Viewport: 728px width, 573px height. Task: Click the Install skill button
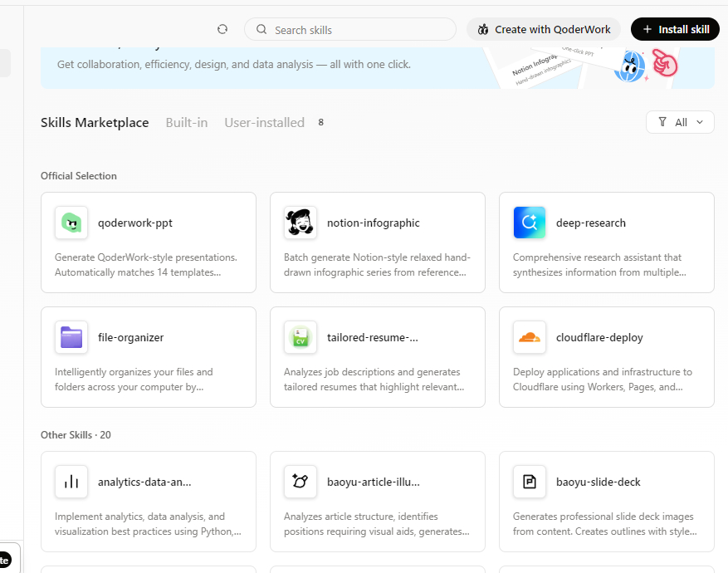(x=675, y=29)
